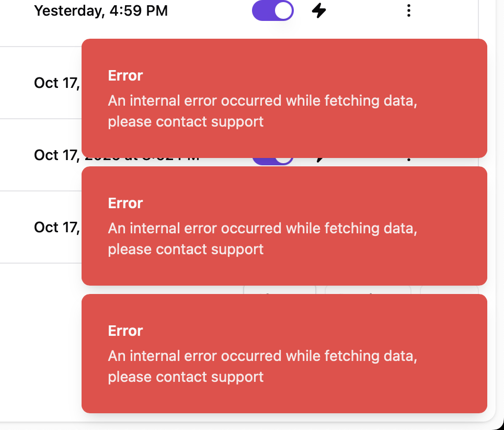Click the "Error" heading of the bottom toast
Screen dimensions: 504x430
(x=125, y=331)
